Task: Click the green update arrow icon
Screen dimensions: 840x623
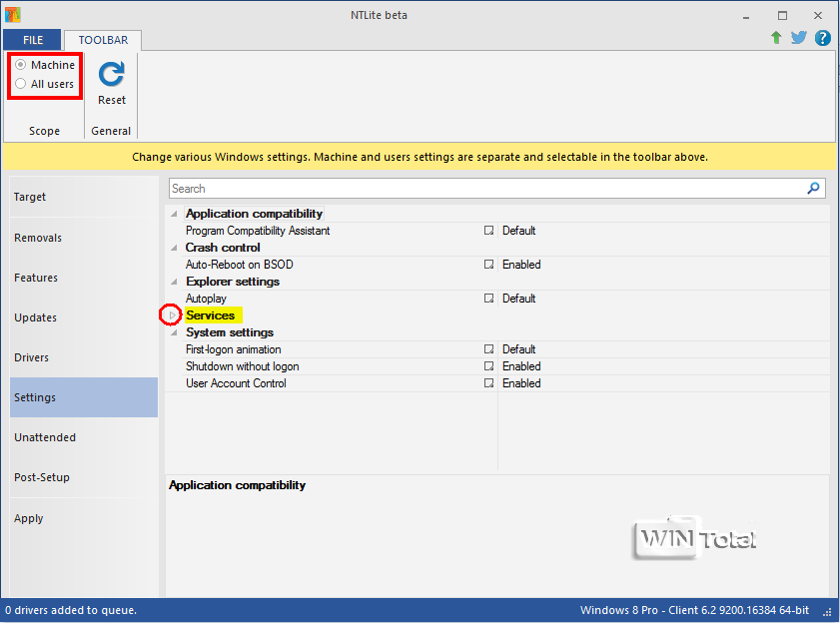Action: tap(776, 38)
